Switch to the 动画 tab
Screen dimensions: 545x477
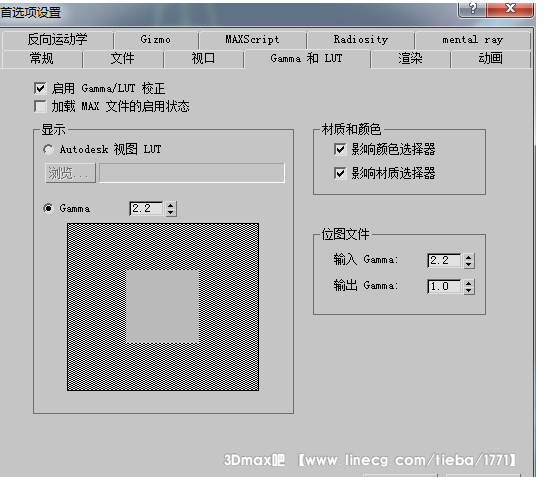(x=490, y=58)
